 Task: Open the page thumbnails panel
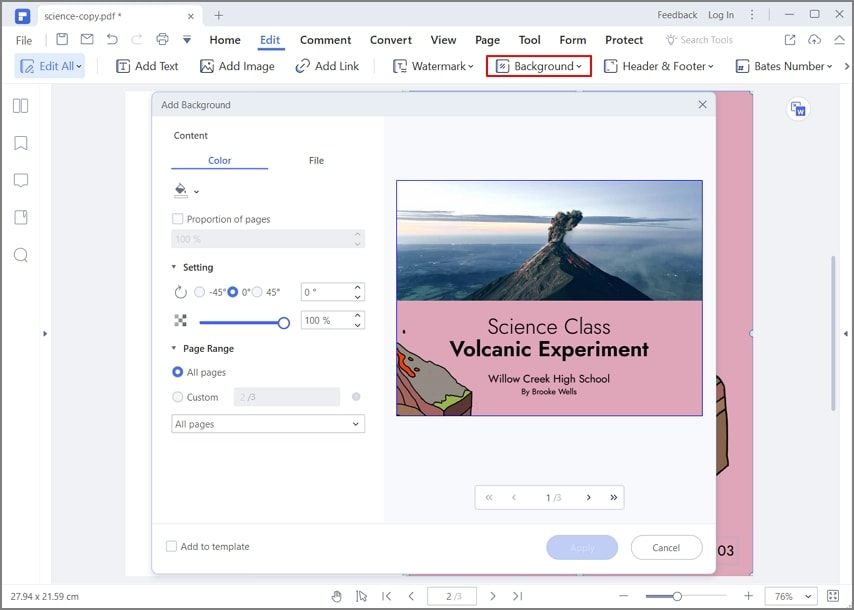coord(21,105)
